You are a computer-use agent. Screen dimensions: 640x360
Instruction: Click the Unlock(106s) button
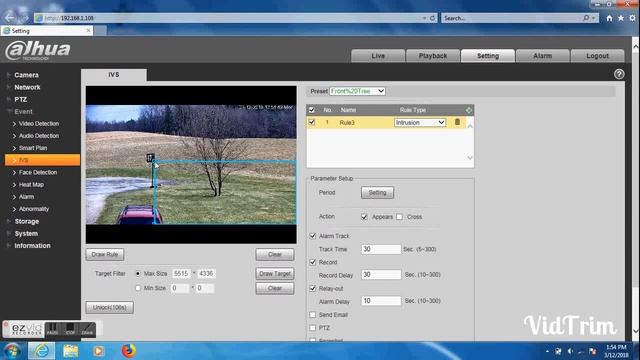pos(109,307)
